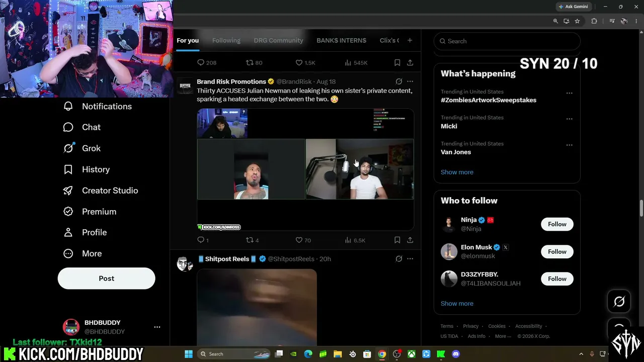The image size is (644, 362).
Task: Click the page vertical scrollbar thumb
Action: pyautogui.click(x=641, y=209)
